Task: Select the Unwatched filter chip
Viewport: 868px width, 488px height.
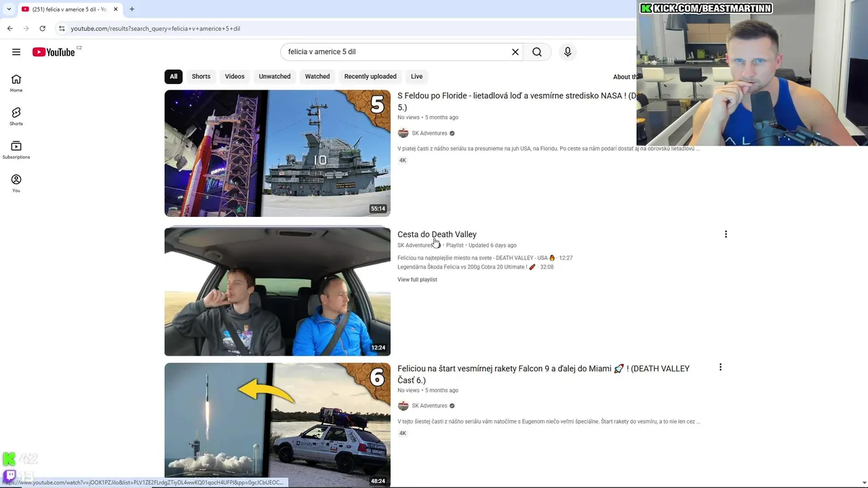Action: pyautogui.click(x=275, y=77)
